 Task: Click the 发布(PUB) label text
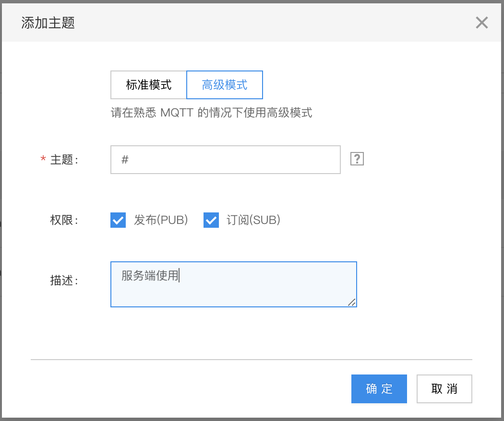[x=161, y=220]
